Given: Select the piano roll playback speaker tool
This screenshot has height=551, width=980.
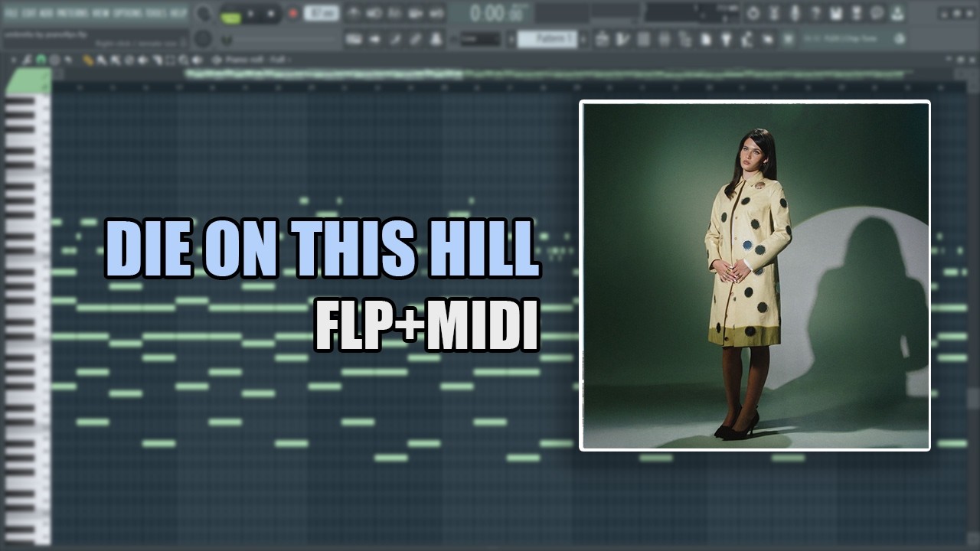Looking at the screenshot, I should click(x=198, y=60).
